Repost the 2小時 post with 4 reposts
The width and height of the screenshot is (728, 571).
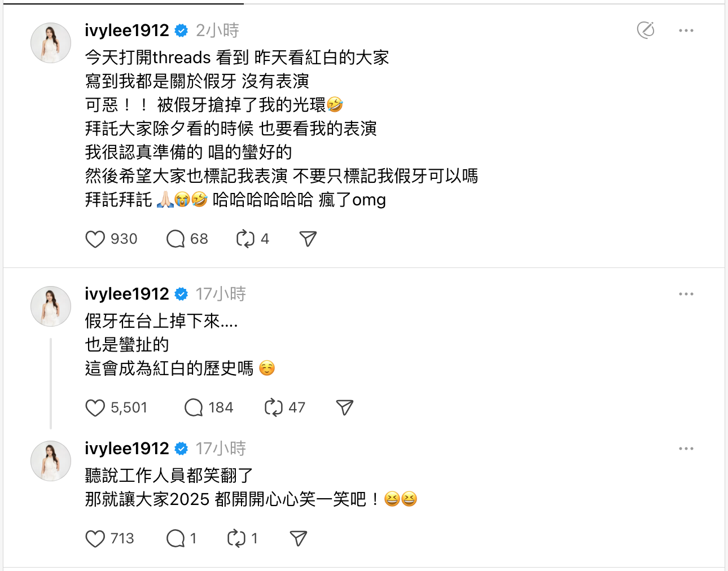click(245, 239)
